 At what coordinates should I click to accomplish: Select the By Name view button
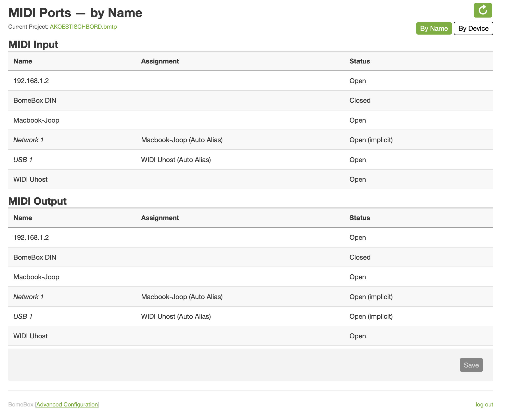433,28
